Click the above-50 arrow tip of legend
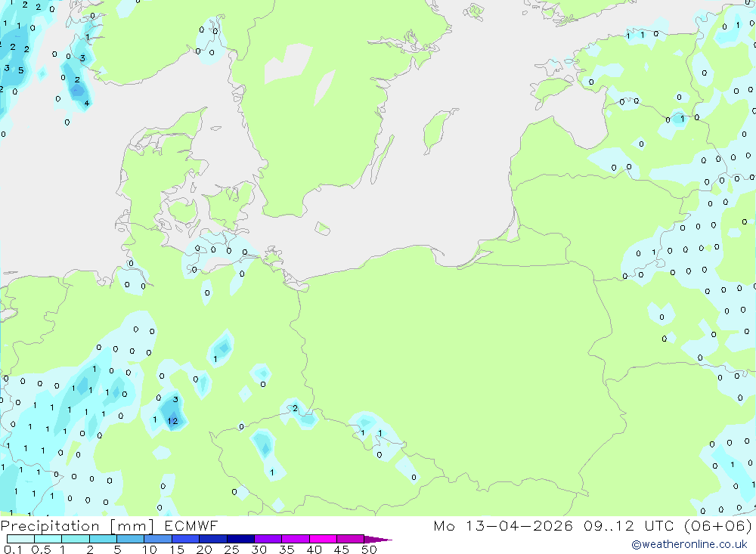The width and height of the screenshot is (756, 554). pos(378,539)
